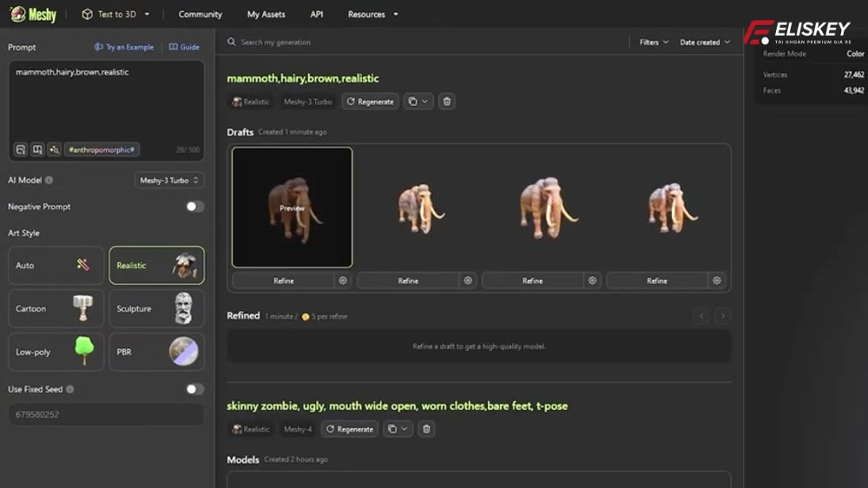Open the Try an Example link

tap(124, 47)
